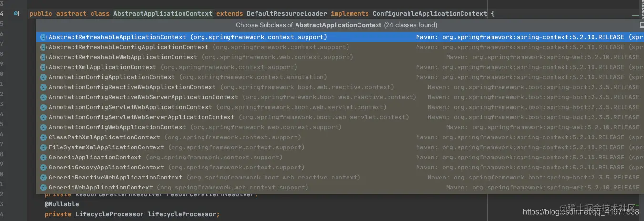Click the class icon of AnnotationConfigApplicationContext
This screenshot has height=221, width=644.
[43, 77]
